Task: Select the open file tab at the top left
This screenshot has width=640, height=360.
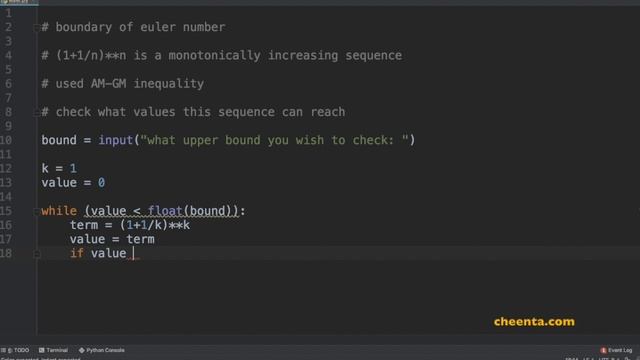Action: coord(19,2)
